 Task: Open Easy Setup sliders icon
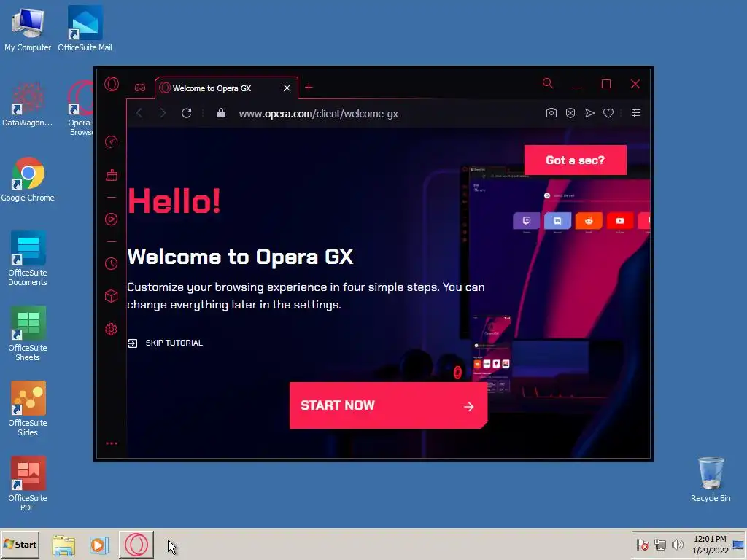click(x=636, y=113)
